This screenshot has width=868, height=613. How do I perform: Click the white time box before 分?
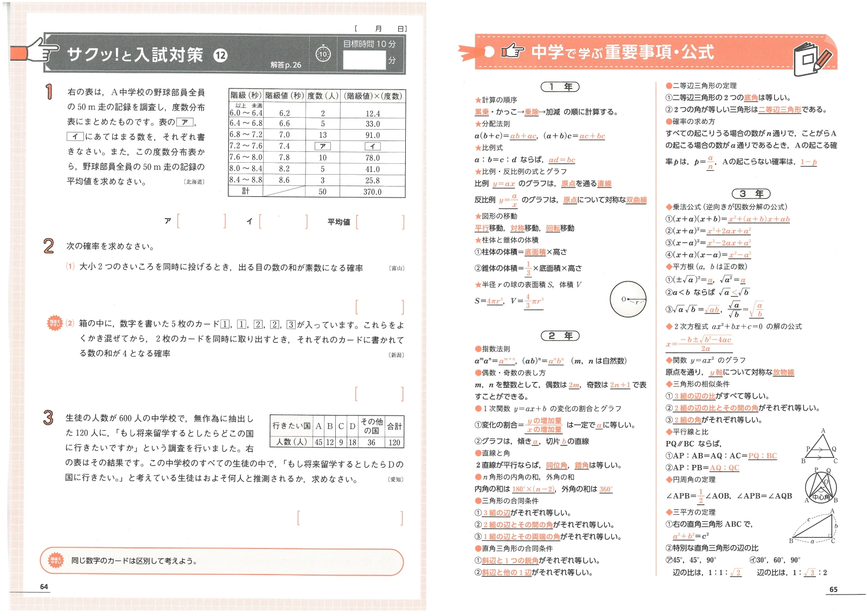364,60
